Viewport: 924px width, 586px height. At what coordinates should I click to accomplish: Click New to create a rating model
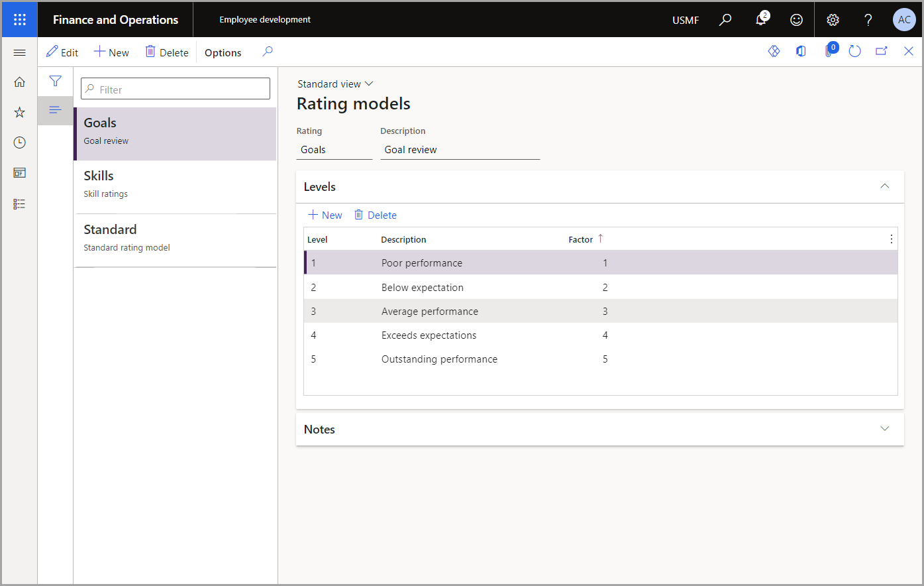pos(111,52)
